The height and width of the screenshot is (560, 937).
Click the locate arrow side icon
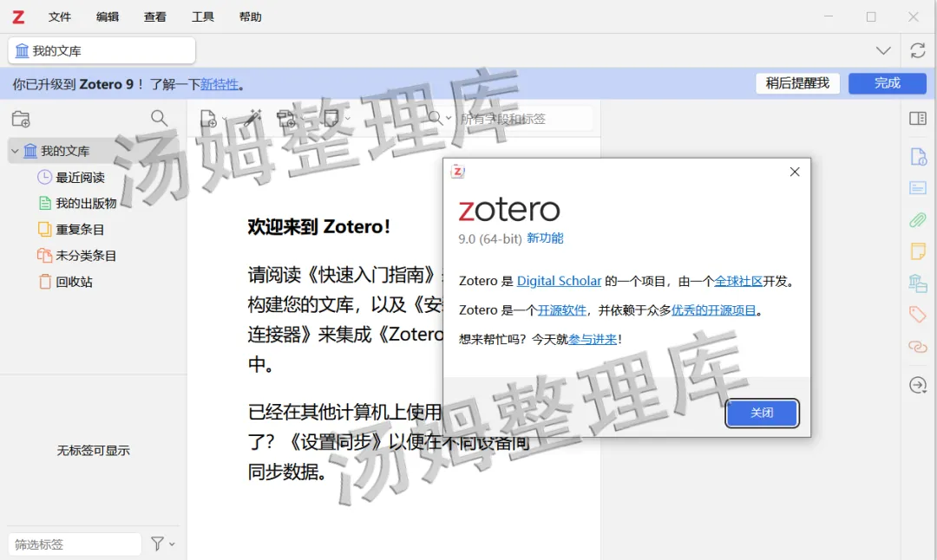tap(918, 385)
